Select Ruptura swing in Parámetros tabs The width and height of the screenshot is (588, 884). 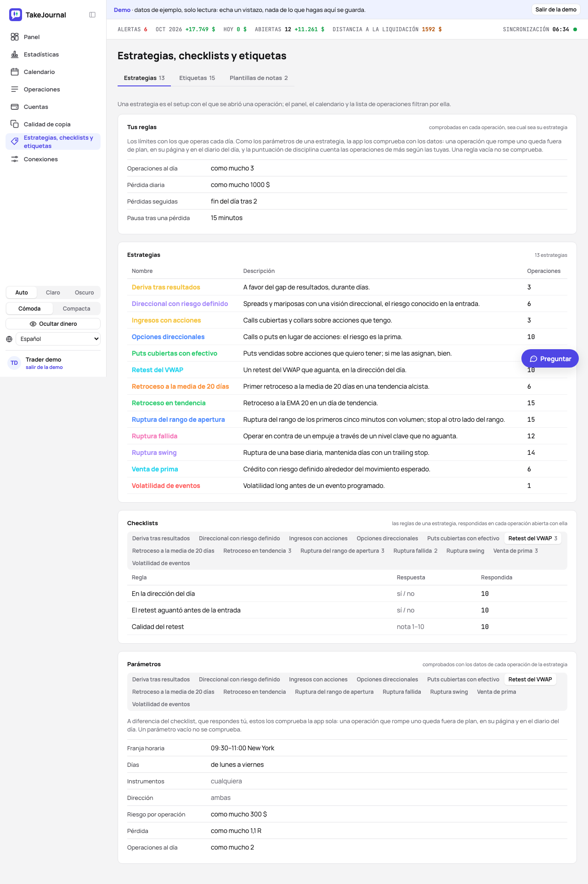tap(449, 692)
